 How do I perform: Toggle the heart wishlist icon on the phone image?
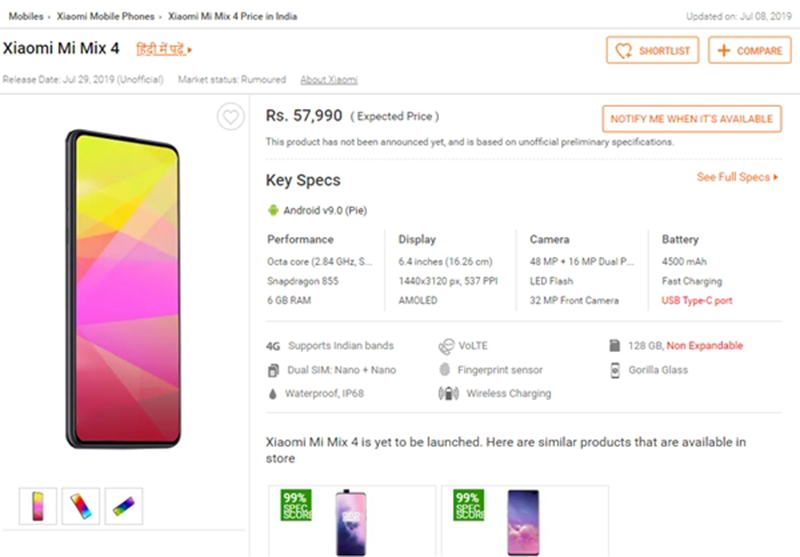tap(231, 118)
